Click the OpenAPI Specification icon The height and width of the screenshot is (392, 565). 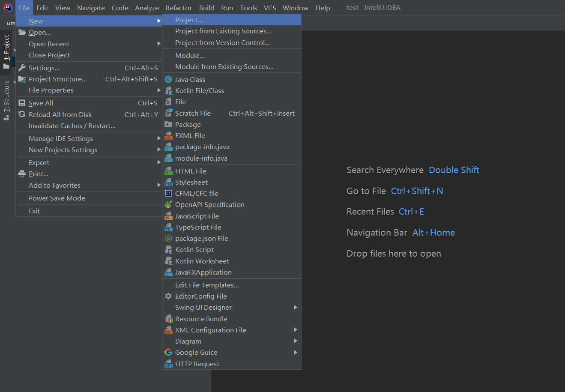click(x=168, y=205)
